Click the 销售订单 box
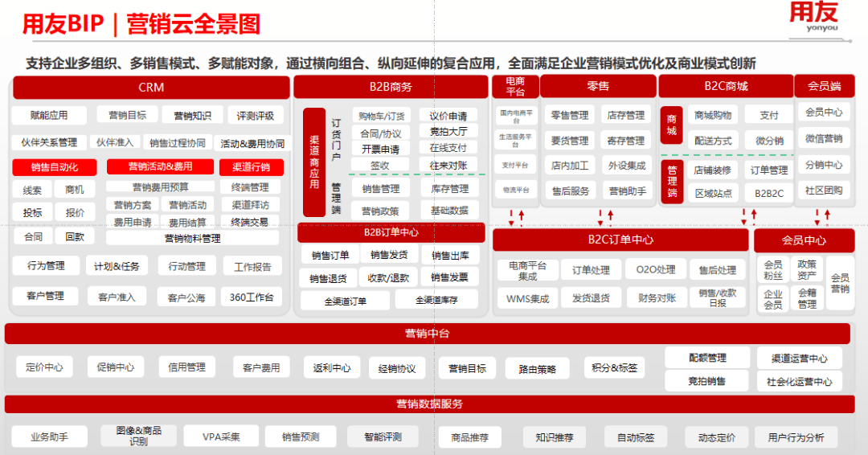The height and width of the screenshot is (455, 868). 330,255
